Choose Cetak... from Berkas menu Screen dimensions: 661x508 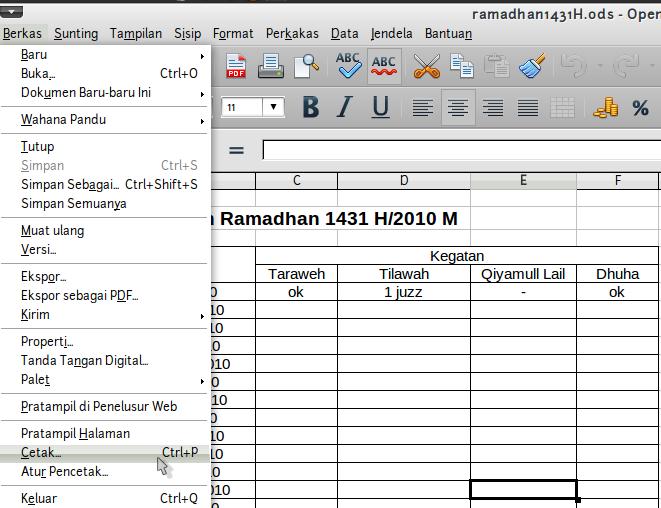coord(42,453)
